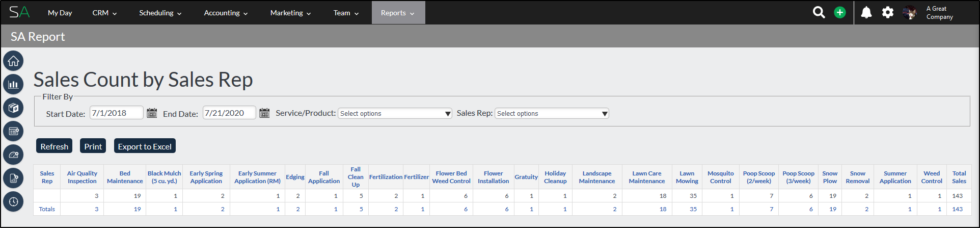
Task: Click the Snow Removal column header
Action: pyautogui.click(x=858, y=177)
